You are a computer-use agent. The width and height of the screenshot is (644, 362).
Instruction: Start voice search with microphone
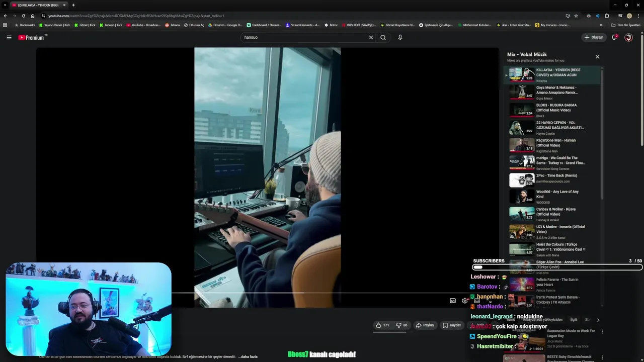click(400, 37)
